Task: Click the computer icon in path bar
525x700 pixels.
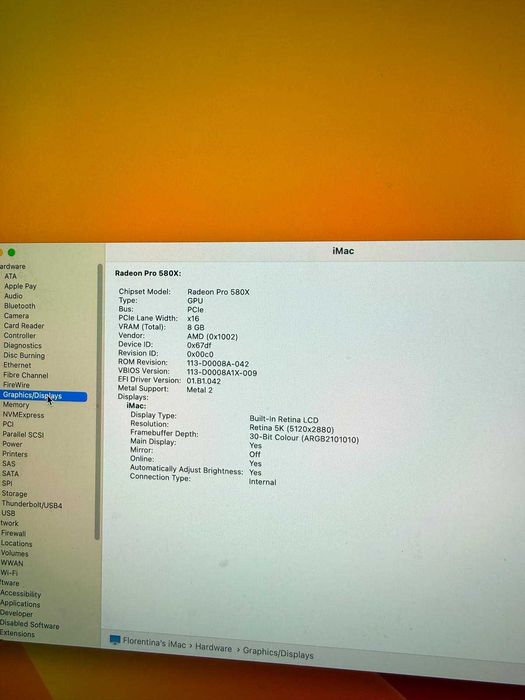Action: click(115, 640)
